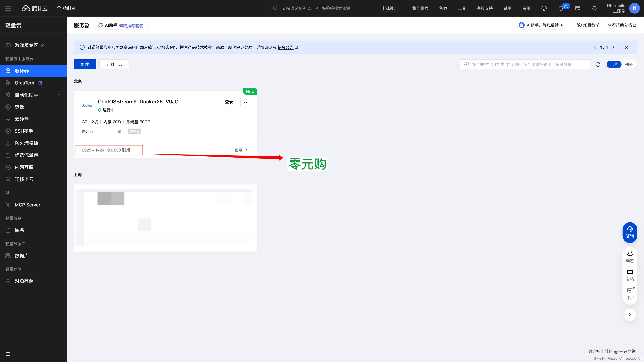Click the notification bell icon
Viewport: 644px width, 362px height.
pyautogui.click(x=560, y=9)
